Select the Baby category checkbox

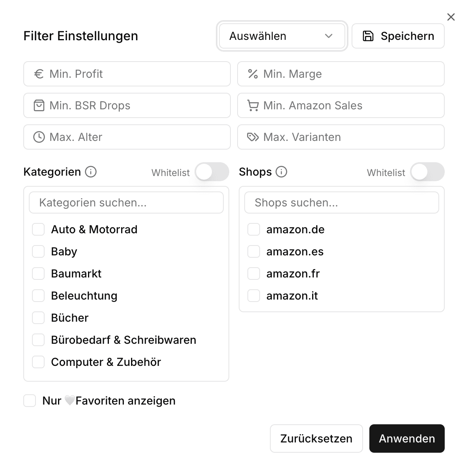[x=38, y=251]
